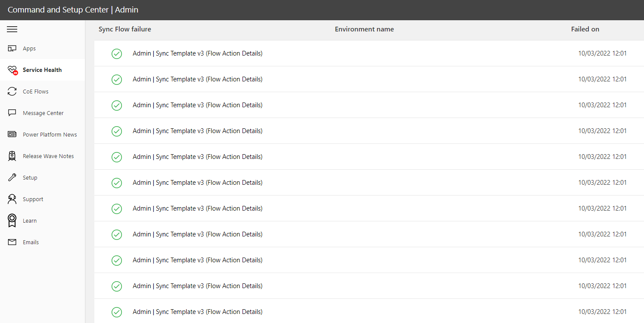Click the green success indicator on the first row
The image size is (644, 323).
pyautogui.click(x=117, y=53)
